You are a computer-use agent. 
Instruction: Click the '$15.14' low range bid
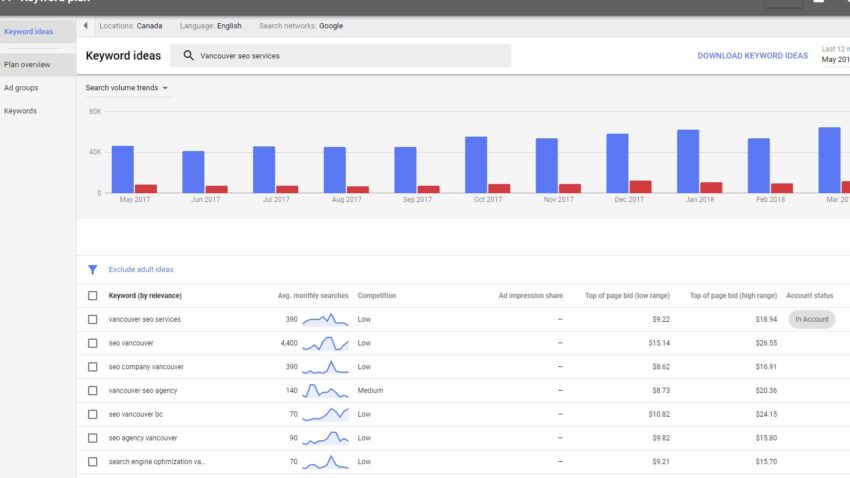659,343
